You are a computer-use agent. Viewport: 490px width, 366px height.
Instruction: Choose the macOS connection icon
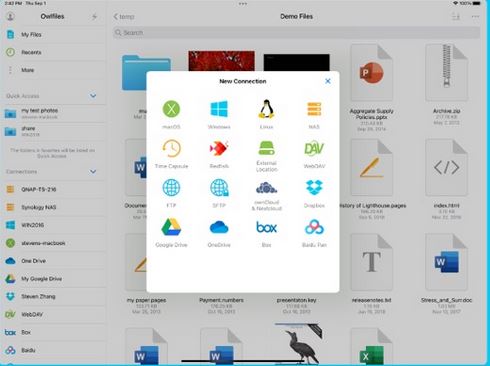[x=171, y=109]
